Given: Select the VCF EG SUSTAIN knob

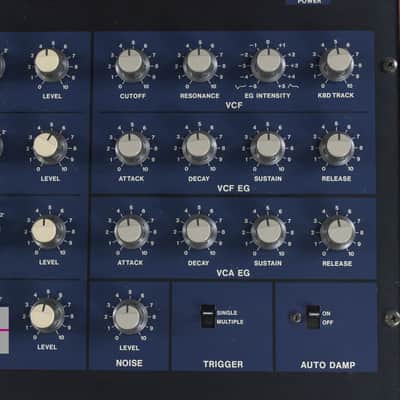Looking at the screenshot, I should coord(268,148).
